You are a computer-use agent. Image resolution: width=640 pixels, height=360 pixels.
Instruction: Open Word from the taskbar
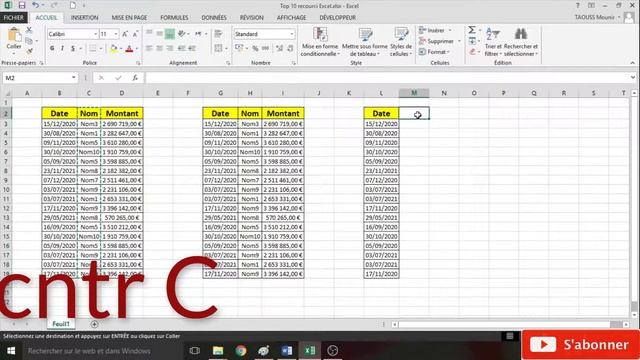[287, 351]
